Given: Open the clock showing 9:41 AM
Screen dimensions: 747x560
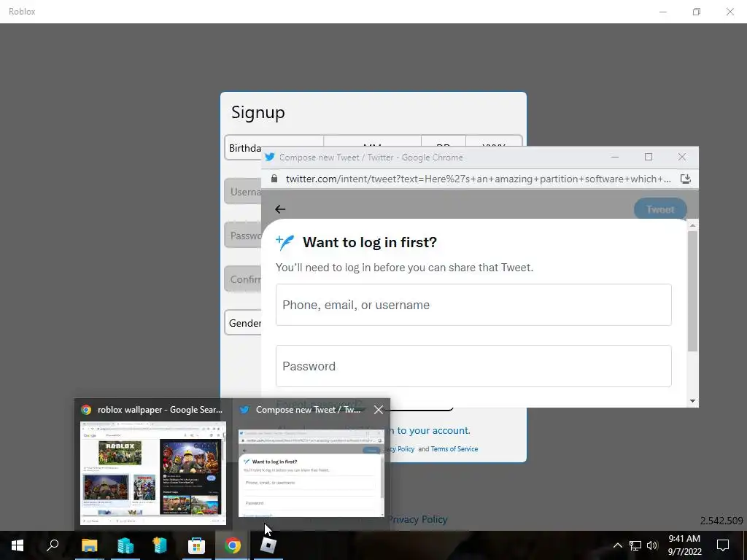Looking at the screenshot, I should [x=684, y=545].
